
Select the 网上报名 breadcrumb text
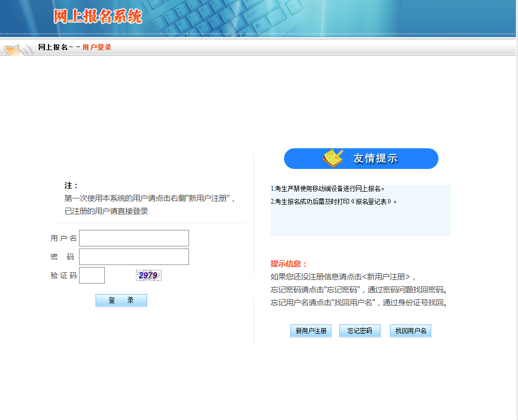pyautogui.click(x=53, y=48)
